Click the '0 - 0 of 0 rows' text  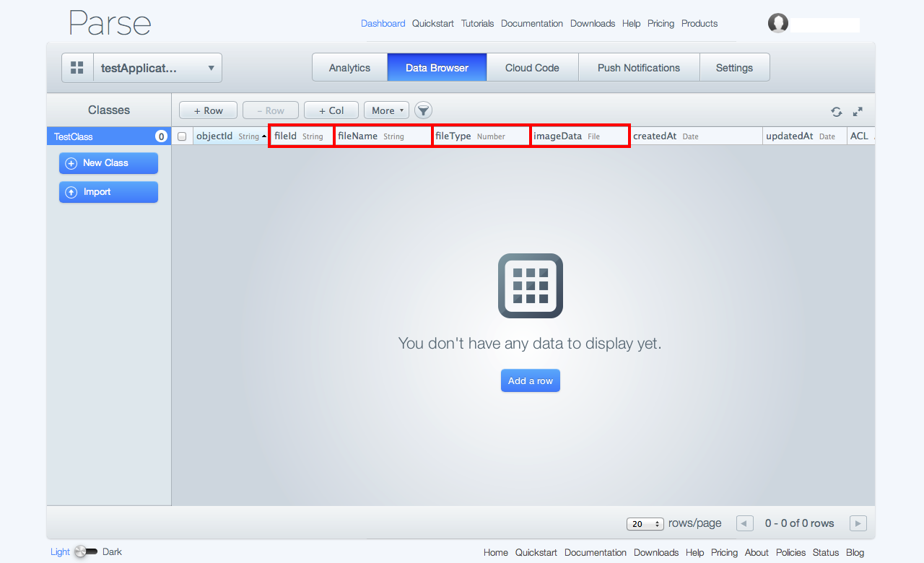point(799,523)
